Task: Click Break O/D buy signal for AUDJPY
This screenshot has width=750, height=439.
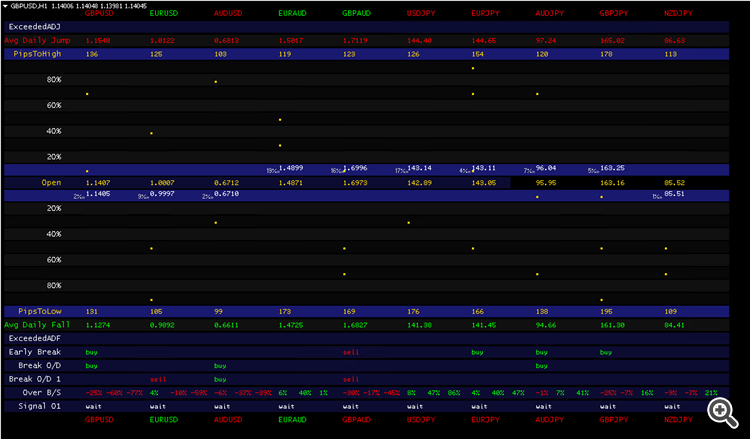Action: point(541,365)
